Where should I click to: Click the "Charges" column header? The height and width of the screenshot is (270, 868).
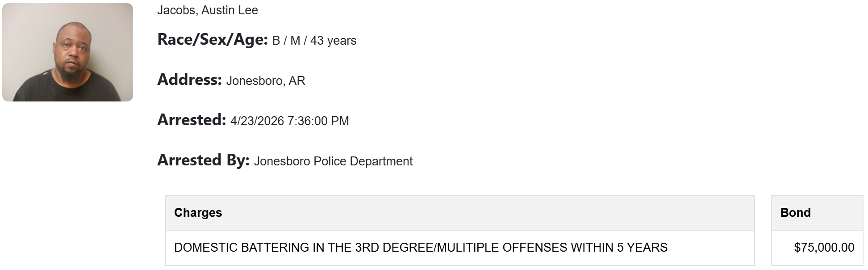pyautogui.click(x=198, y=213)
